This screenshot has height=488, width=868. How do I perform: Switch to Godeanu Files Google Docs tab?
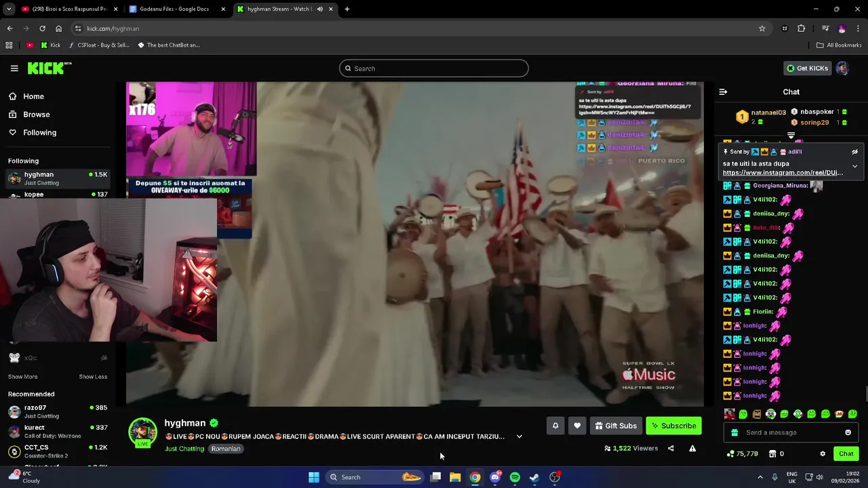point(178,9)
